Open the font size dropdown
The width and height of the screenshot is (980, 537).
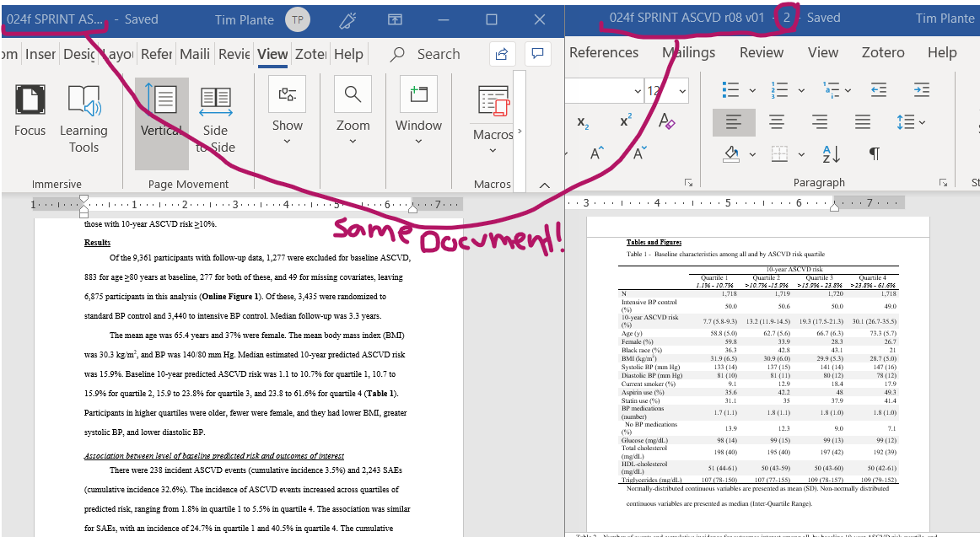(x=681, y=90)
